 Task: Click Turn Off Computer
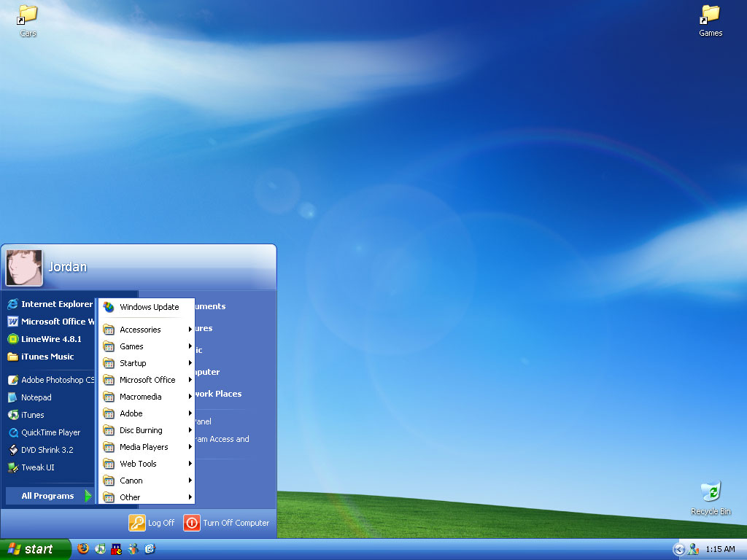[x=227, y=523]
